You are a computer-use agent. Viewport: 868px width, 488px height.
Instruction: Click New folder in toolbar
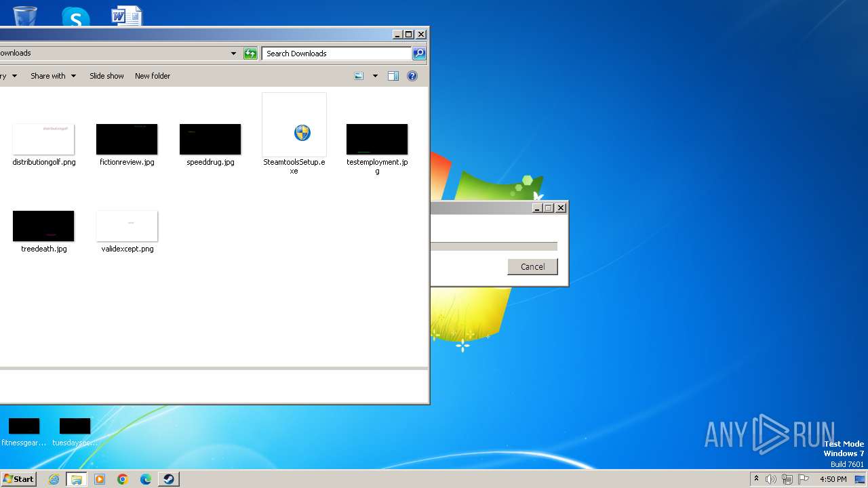coord(153,76)
